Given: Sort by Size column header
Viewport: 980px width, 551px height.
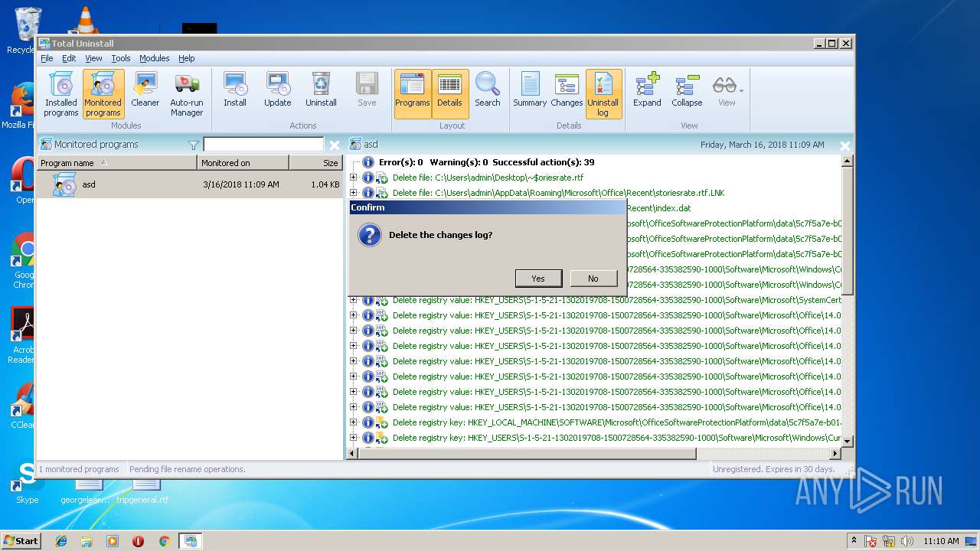Looking at the screenshot, I should pos(316,162).
